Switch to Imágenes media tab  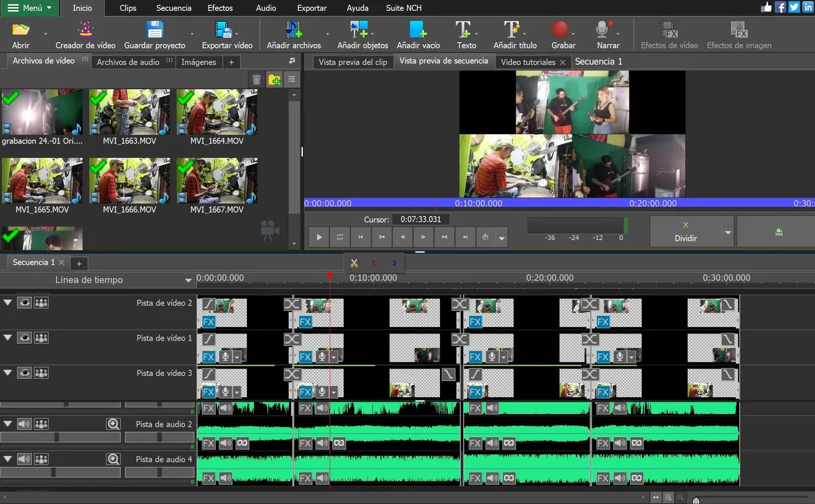click(199, 62)
